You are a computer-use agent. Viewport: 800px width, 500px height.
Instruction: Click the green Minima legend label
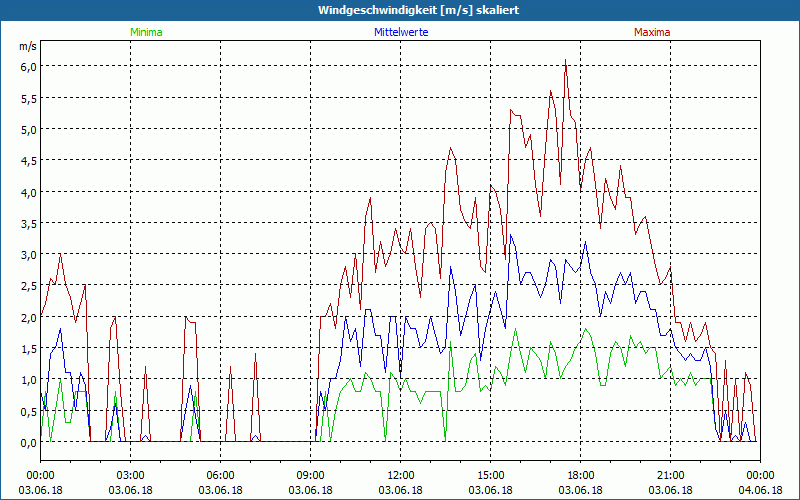[x=146, y=32]
